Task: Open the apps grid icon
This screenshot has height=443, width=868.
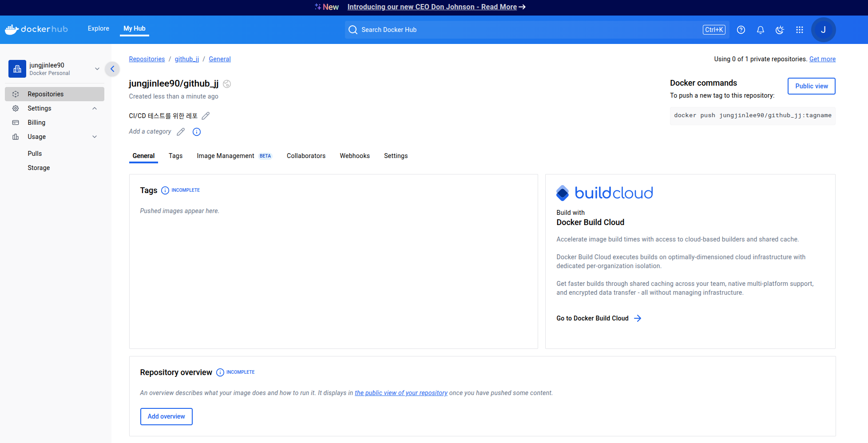Action: (800, 30)
